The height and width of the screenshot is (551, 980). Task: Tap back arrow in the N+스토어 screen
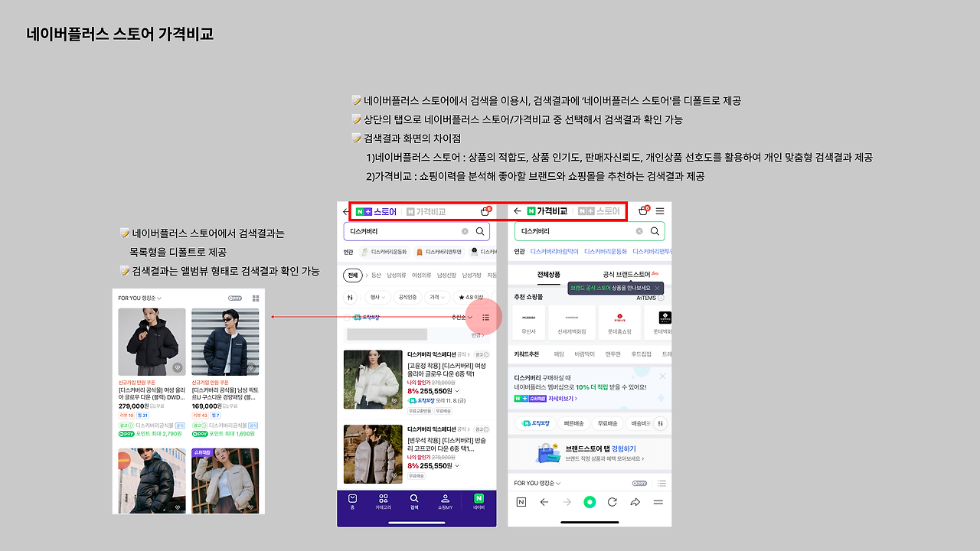click(345, 211)
